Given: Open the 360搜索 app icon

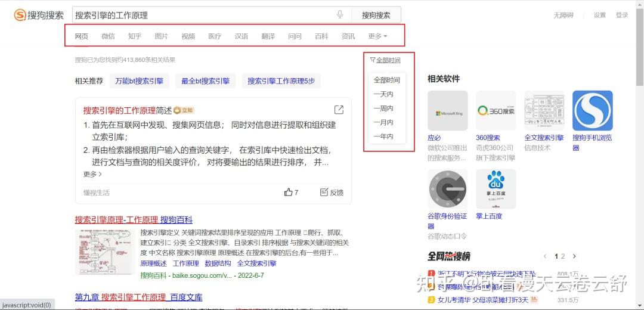Looking at the screenshot, I should [496, 110].
